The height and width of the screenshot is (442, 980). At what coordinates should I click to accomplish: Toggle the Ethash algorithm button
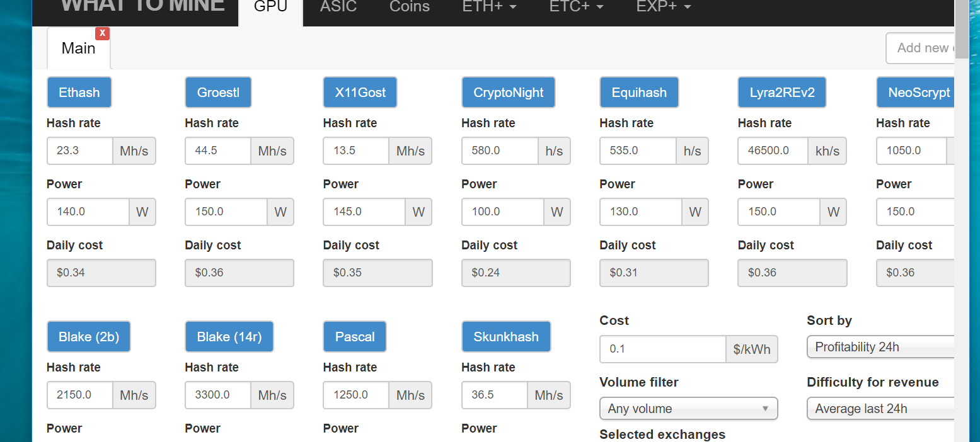coord(79,93)
